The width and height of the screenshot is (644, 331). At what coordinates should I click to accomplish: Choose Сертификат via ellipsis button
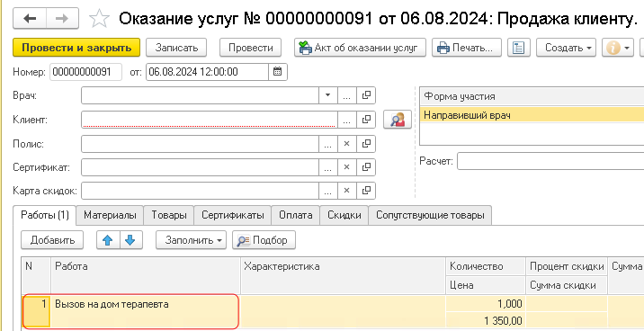click(x=327, y=167)
